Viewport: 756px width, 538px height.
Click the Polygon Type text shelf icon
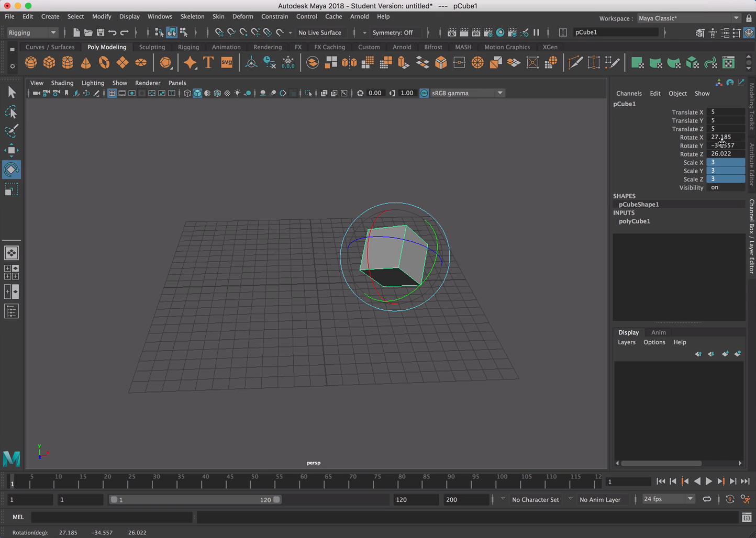point(208,63)
